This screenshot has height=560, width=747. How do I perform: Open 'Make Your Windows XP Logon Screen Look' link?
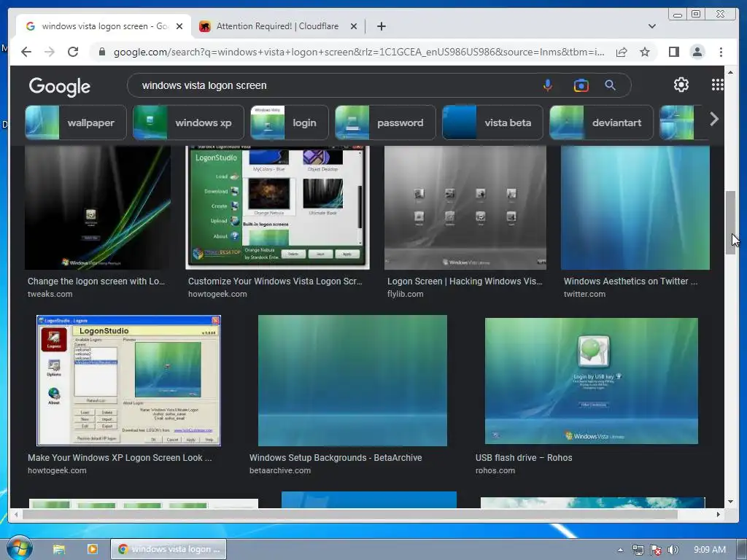point(120,458)
